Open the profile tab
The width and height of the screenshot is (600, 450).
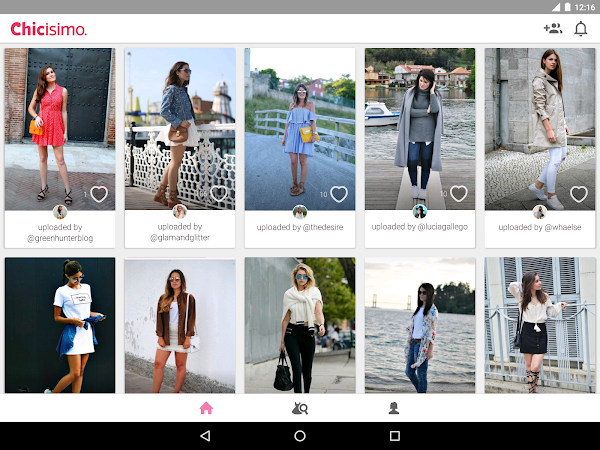(x=394, y=408)
